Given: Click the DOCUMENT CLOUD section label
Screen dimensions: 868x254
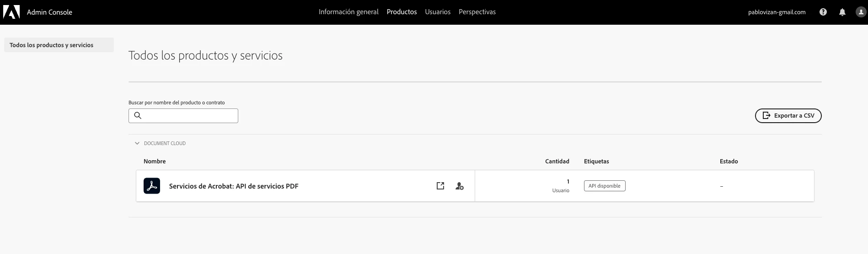Looking at the screenshot, I should (x=165, y=143).
